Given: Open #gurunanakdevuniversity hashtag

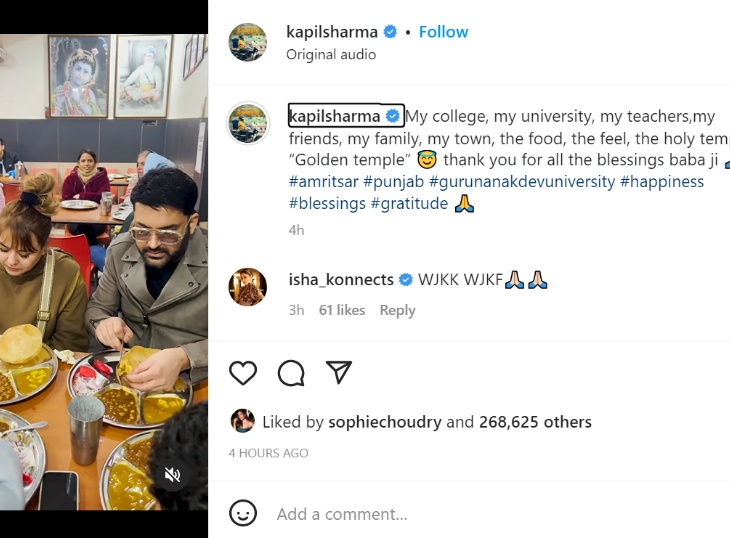Looking at the screenshot, I should point(522,182).
